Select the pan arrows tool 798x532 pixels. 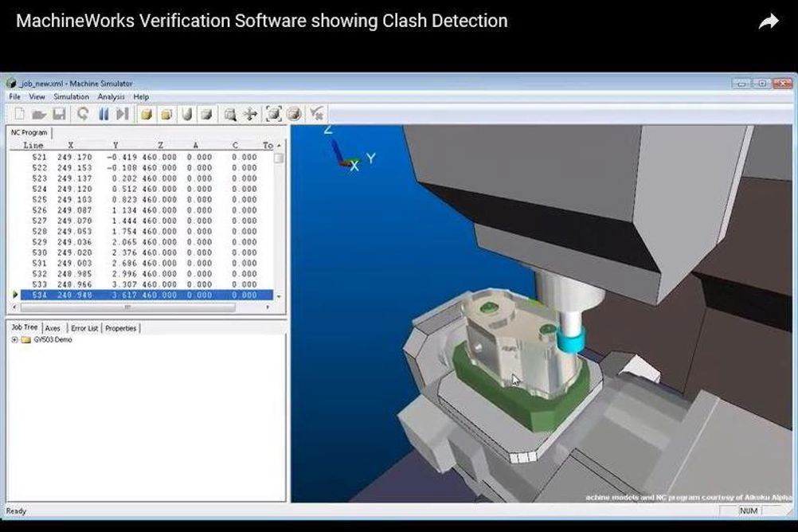(x=250, y=115)
